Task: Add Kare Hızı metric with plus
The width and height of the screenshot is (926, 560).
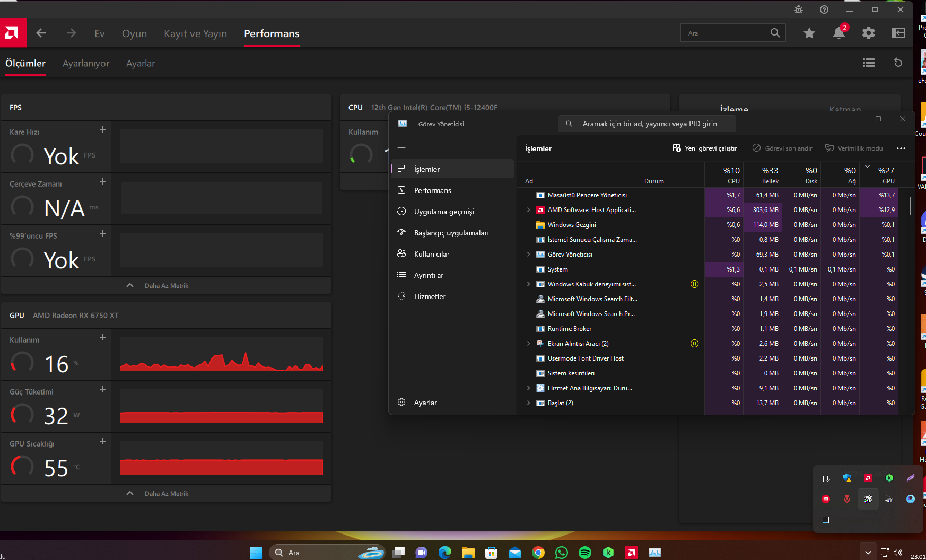Action: tap(103, 129)
